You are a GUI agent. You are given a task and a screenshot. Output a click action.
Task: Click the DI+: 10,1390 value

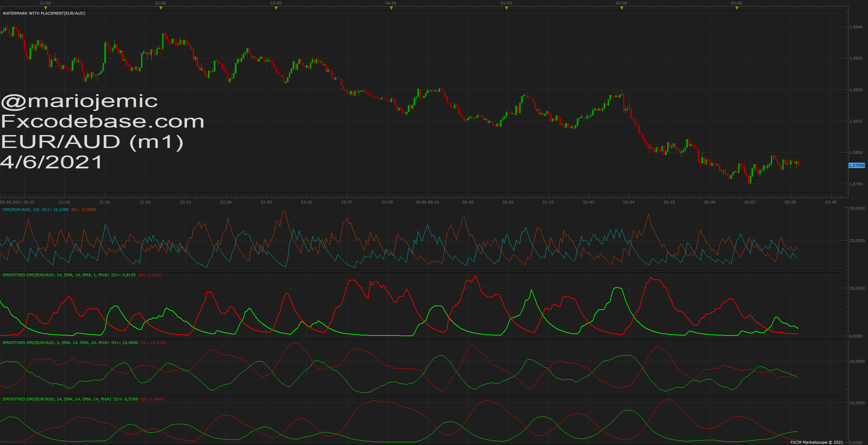[55, 210]
